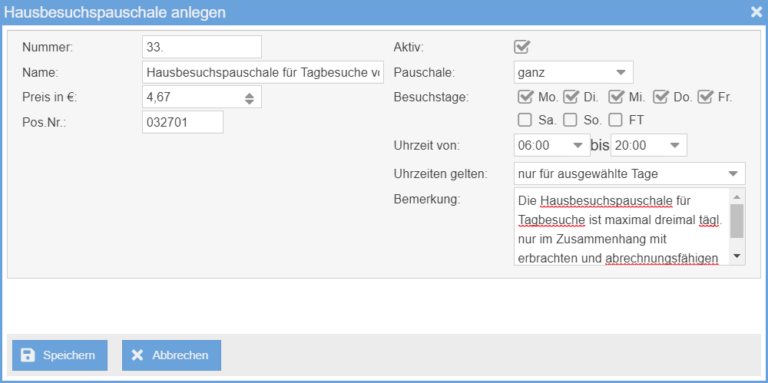Click the dialog title Hausbesuchspauschale anlegen
Viewport: 768px width, 383px height.
115,13
